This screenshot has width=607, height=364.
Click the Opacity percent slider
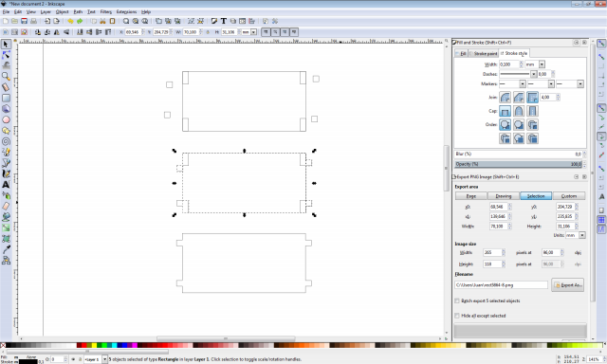coord(518,164)
